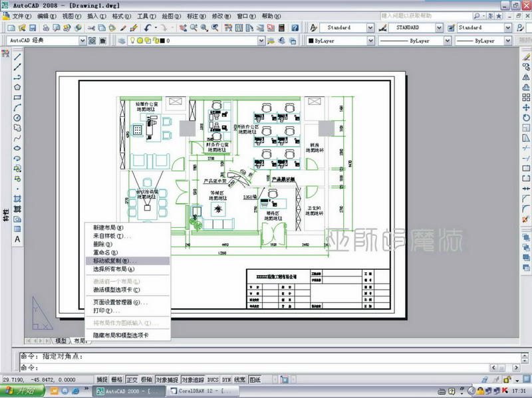Click the Save icon in toolbar
The width and height of the screenshot is (532, 398).
pos(33,28)
